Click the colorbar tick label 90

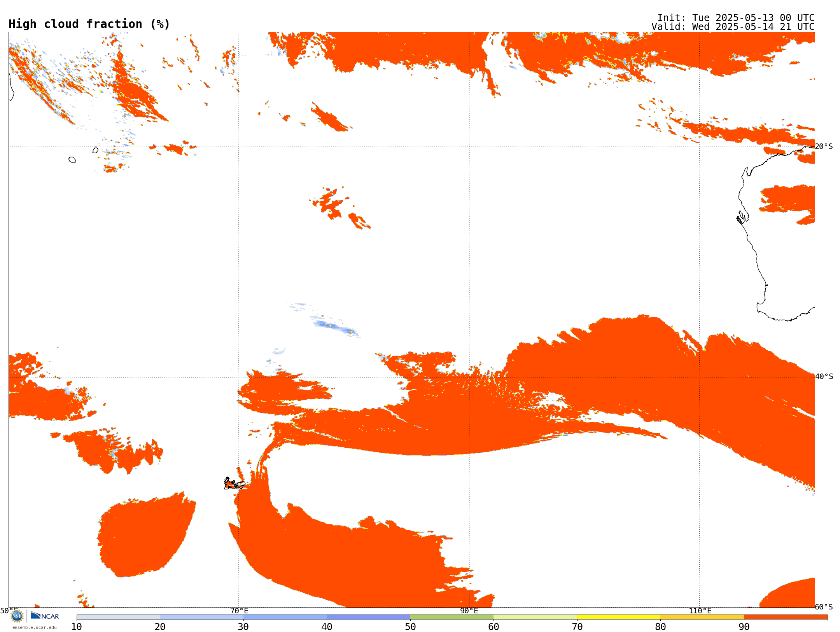pyautogui.click(x=744, y=627)
